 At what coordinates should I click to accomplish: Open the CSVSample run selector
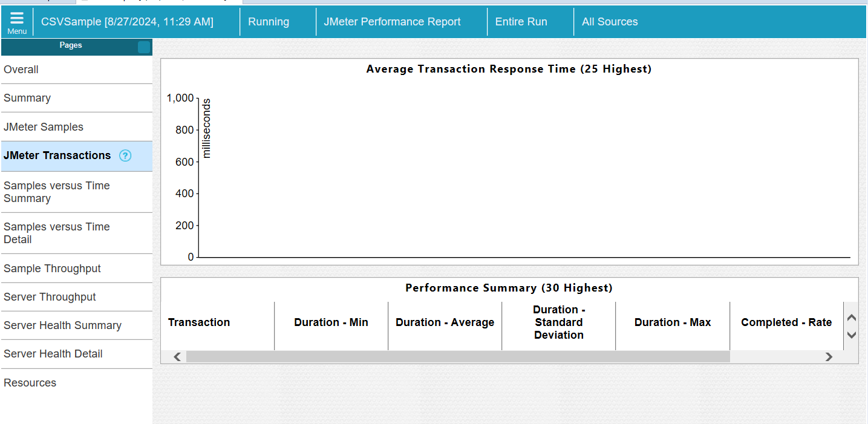[x=127, y=22]
